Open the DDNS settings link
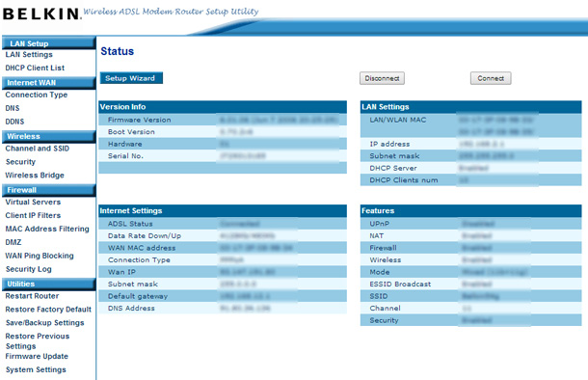The width and height of the screenshot is (588, 380). tap(14, 122)
